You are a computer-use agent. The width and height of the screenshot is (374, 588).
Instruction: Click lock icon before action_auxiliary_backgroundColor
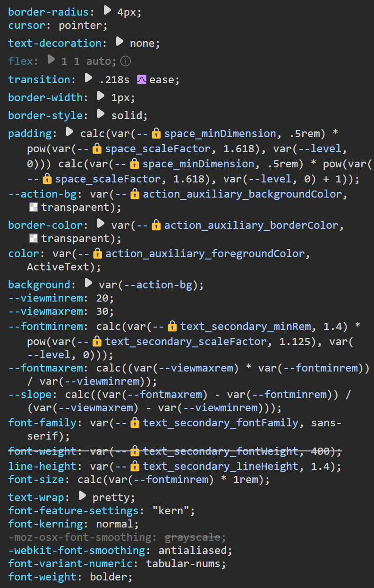pyautogui.click(x=135, y=194)
